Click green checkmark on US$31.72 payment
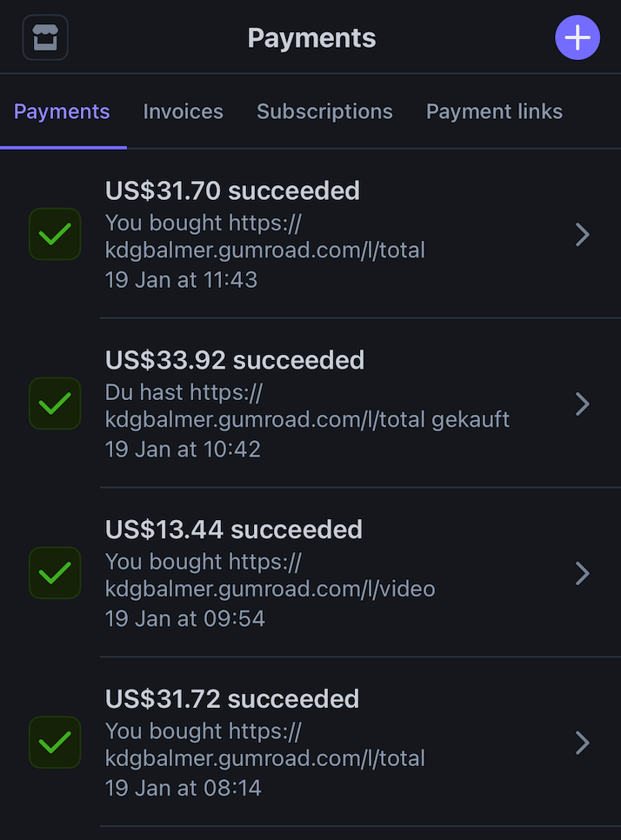Viewport: 621px width, 840px height. pyautogui.click(x=55, y=743)
